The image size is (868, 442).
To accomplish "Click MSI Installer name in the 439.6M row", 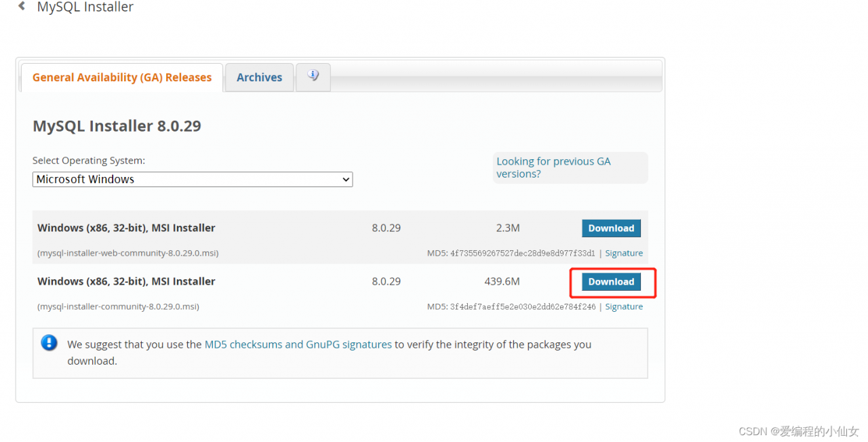I will tap(126, 281).
